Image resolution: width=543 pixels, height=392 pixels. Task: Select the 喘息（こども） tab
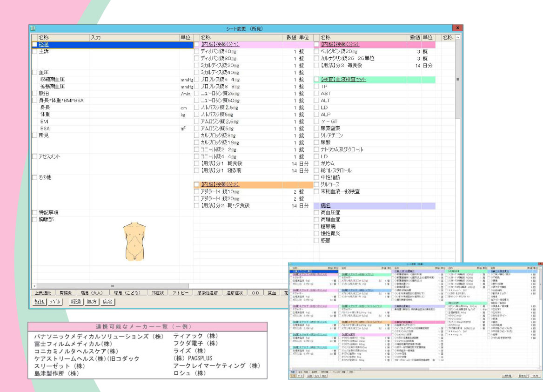(x=127, y=293)
